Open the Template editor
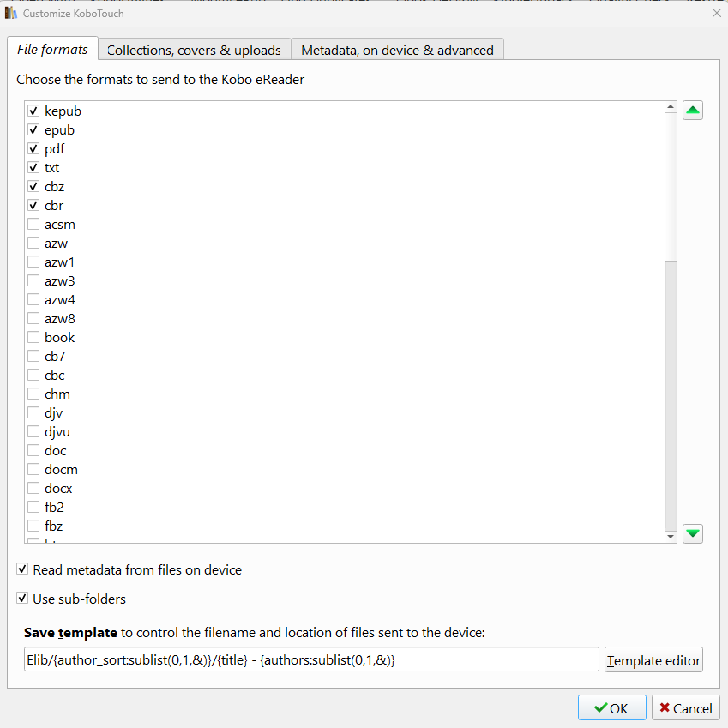The width and height of the screenshot is (728, 728). tap(653, 659)
